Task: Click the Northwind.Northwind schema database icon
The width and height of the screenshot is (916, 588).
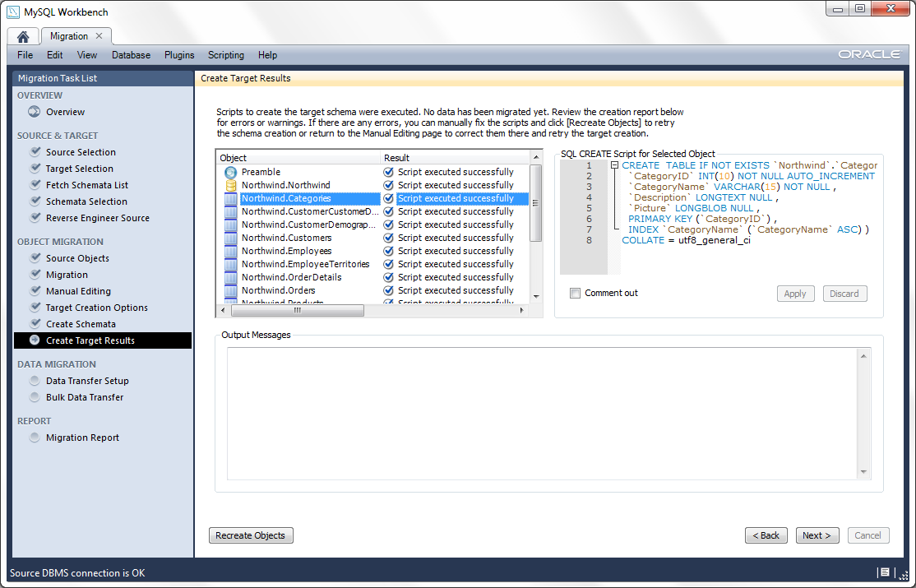Action: coord(230,185)
